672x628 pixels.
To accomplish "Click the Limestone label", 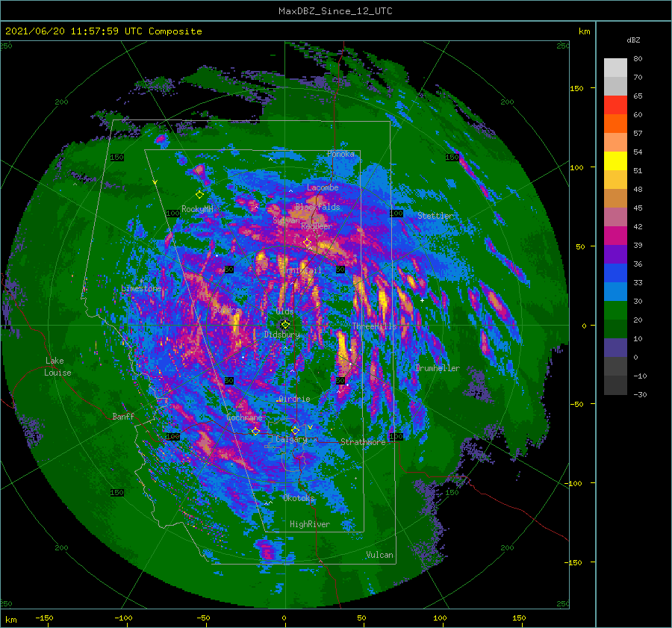I will pos(141,288).
